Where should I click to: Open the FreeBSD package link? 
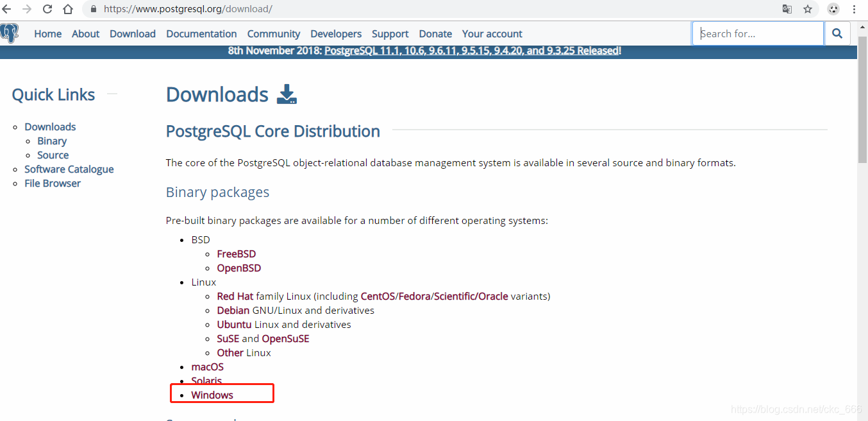click(237, 254)
